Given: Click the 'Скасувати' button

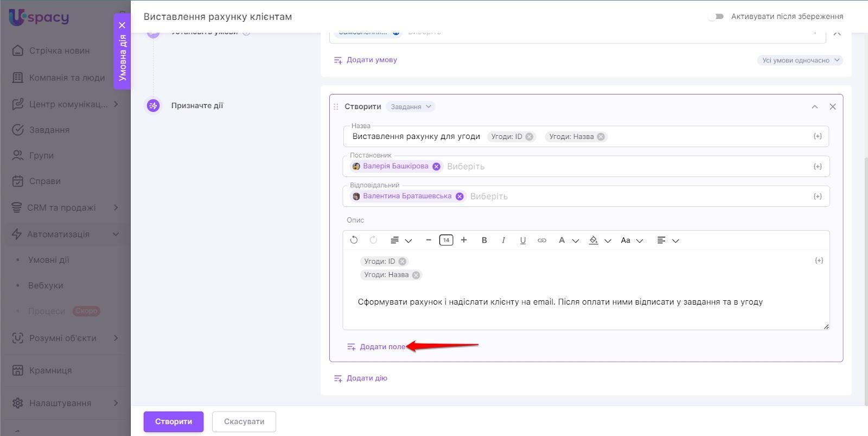Looking at the screenshot, I should click(244, 421).
